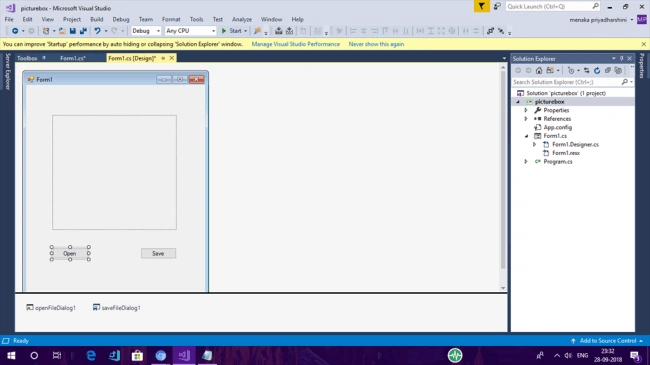Click Sync with Active Document icon
Screen dimensions: 650x365
(587, 71)
